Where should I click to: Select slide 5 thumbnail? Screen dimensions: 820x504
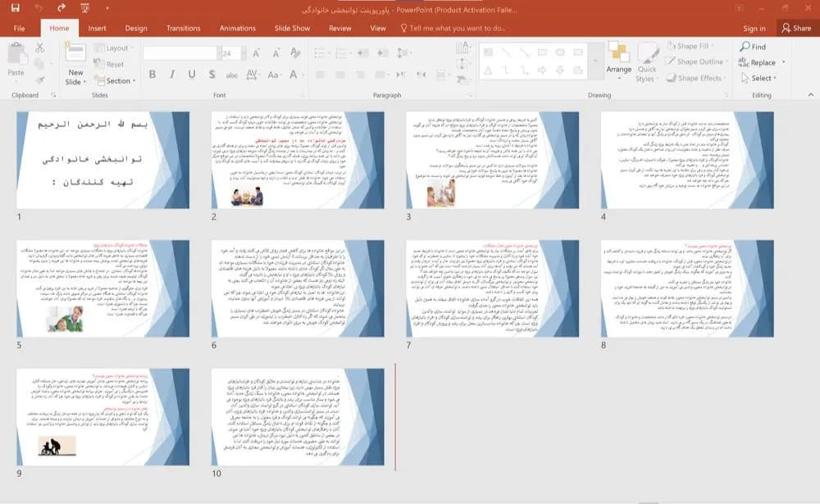click(x=103, y=288)
